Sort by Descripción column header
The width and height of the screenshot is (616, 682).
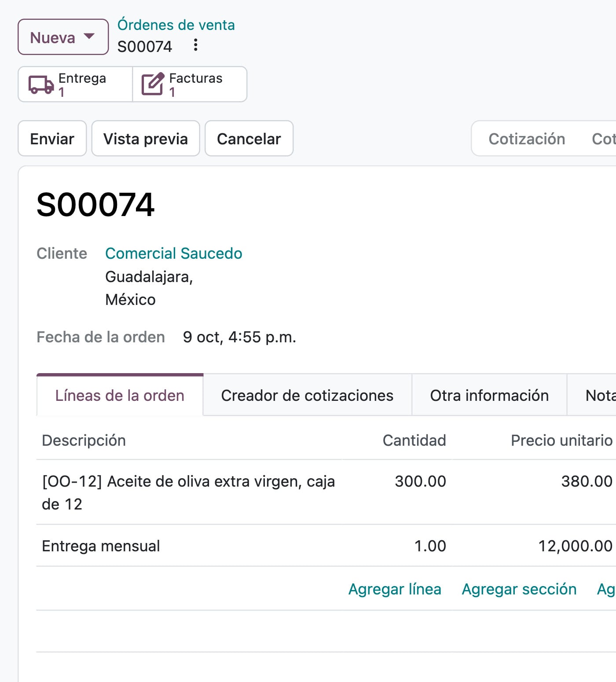pos(84,440)
